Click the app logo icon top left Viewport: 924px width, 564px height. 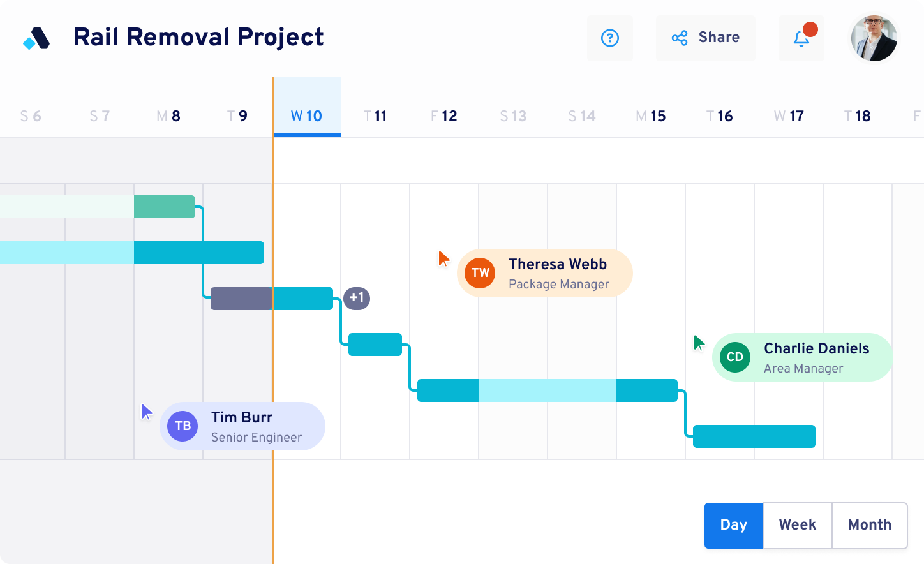(35, 38)
